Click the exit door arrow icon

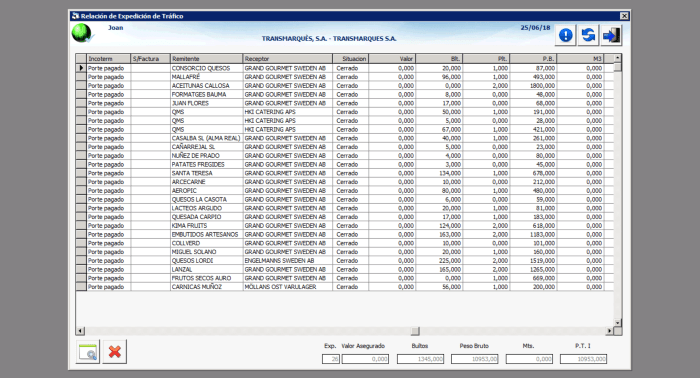612,35
